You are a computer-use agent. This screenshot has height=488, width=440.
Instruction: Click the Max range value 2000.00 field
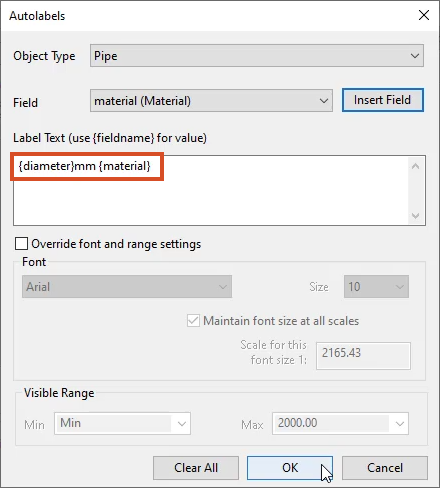tap(331, 423)
